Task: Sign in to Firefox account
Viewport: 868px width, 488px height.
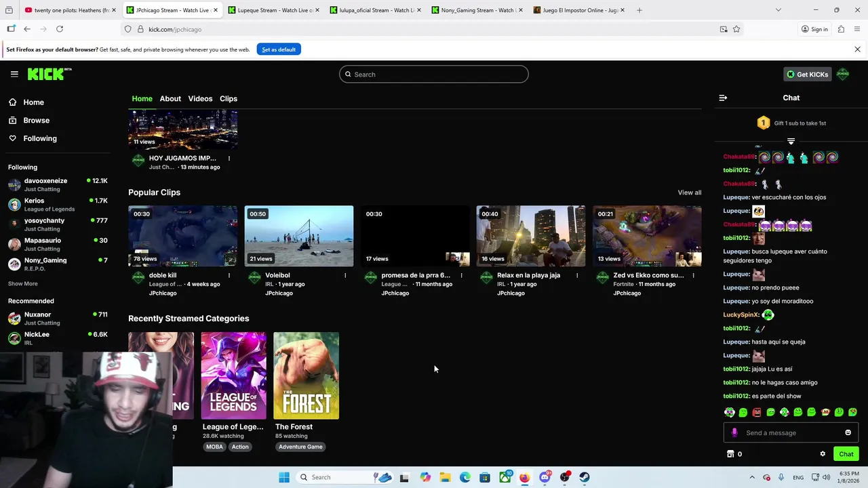Action: 814,29
